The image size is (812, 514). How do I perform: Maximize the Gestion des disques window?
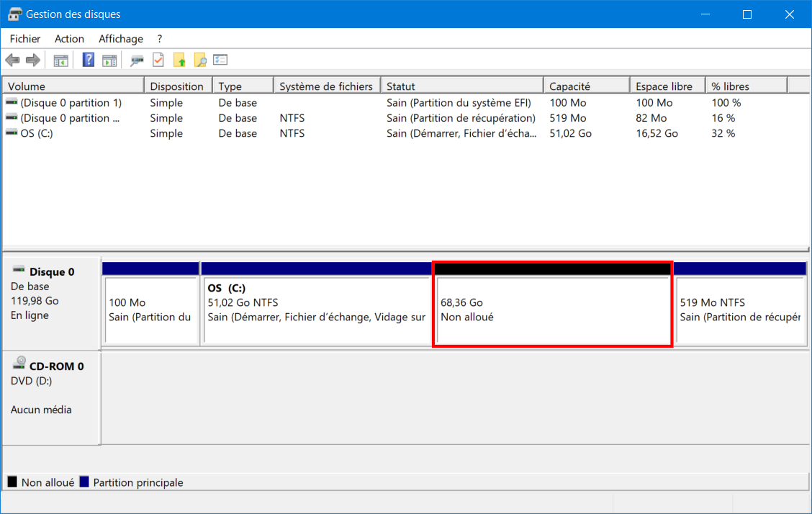746,14
